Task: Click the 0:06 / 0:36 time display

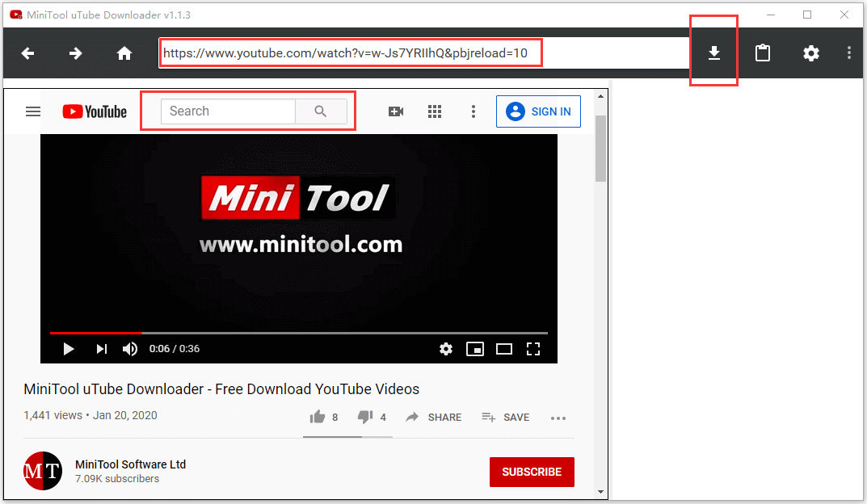Action: point(175,349)
